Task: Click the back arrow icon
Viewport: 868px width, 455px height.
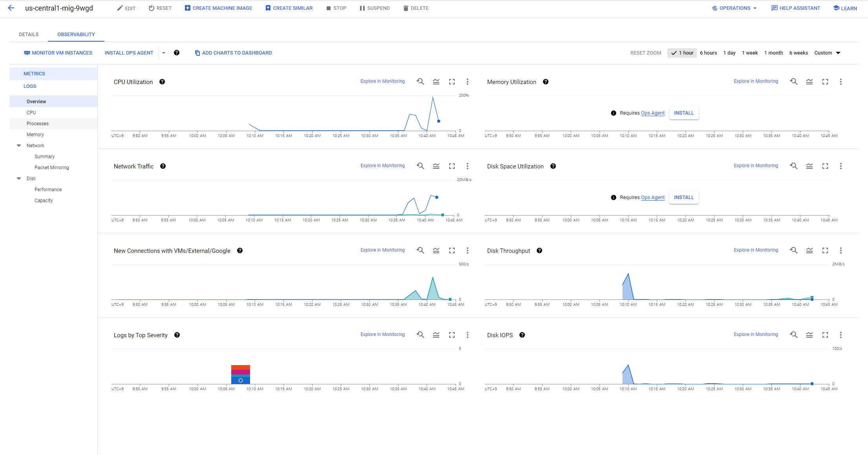Action: point(11,8)
